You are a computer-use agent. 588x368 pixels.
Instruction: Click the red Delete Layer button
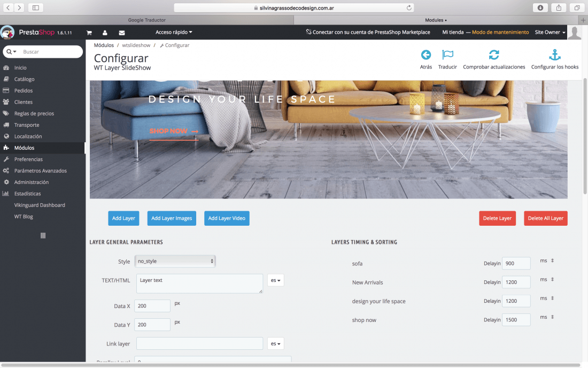point(497,218)
